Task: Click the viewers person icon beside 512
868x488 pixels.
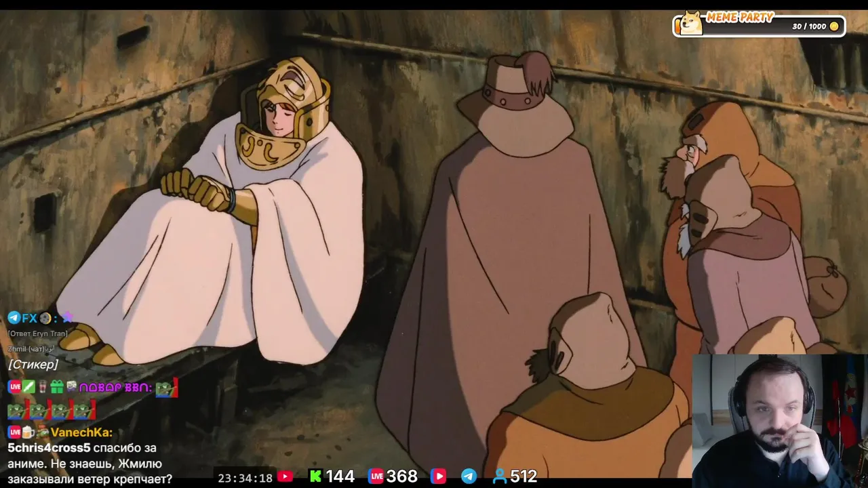Action: pyautogui.click(x=500, y=476)
